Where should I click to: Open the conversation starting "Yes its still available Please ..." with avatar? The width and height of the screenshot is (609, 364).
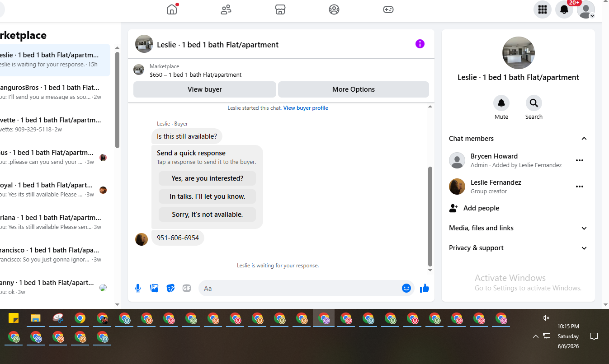pos(55,190)
